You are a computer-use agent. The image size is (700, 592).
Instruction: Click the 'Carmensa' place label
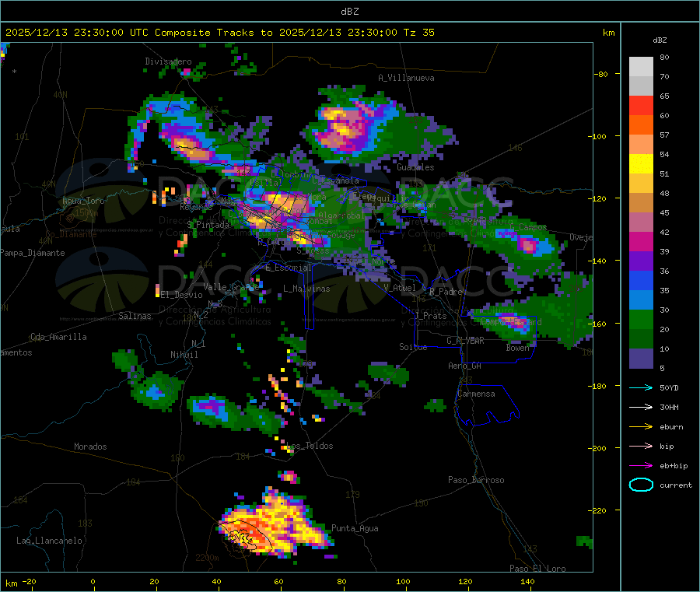pos(476,394)
